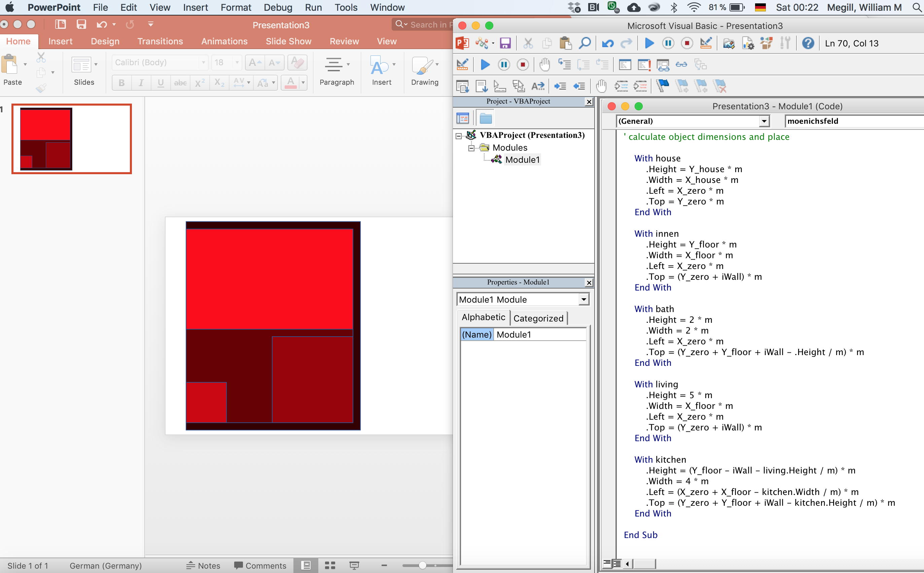The width and height of the screenshot is (924, 573).
Task: Open the (General) object dropdown
Action: (764, 121)
